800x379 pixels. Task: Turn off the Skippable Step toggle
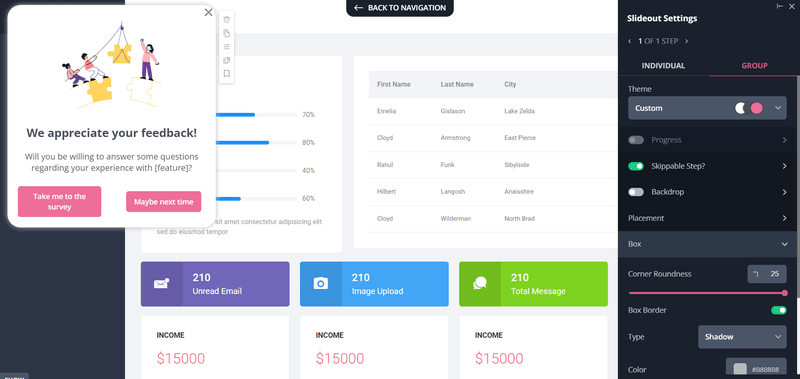636,166
